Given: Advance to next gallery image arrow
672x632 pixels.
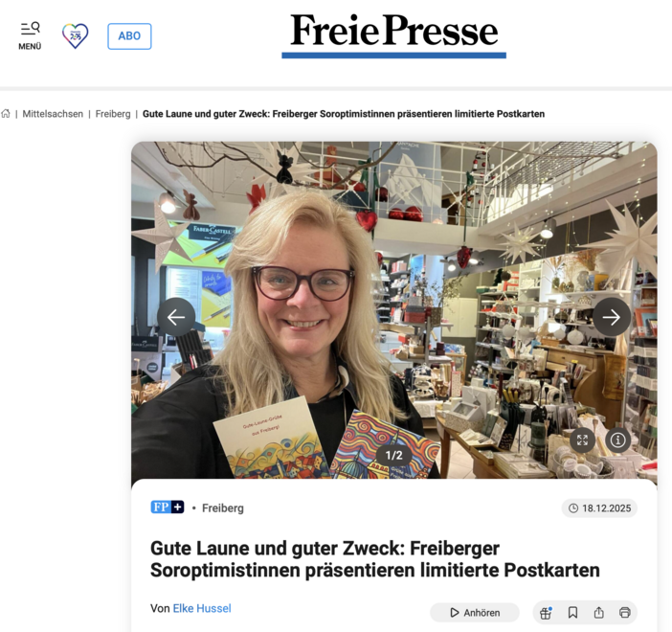Looking at the screenshot, I should pyautogui.click(x=611, y=317).
